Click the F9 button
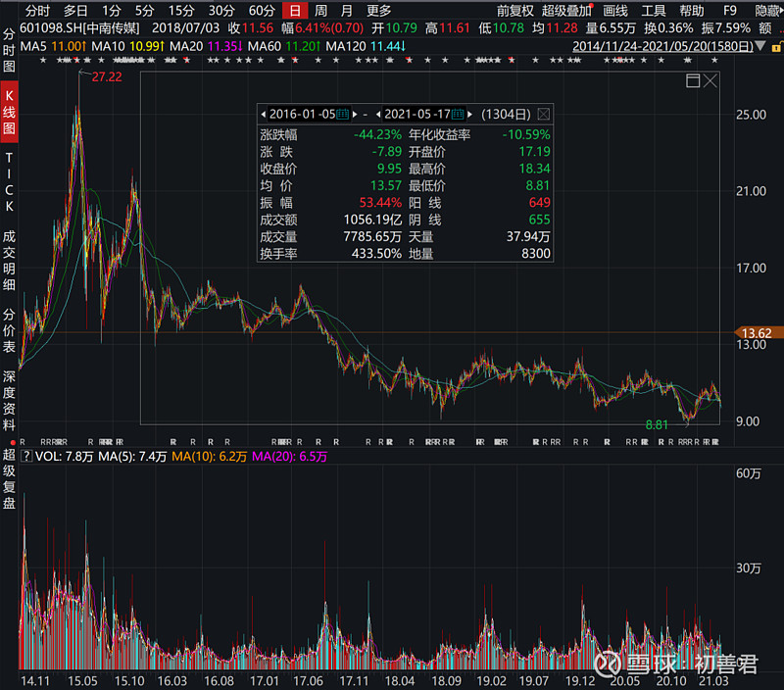 pyautogui.click(x=729, y=11)
